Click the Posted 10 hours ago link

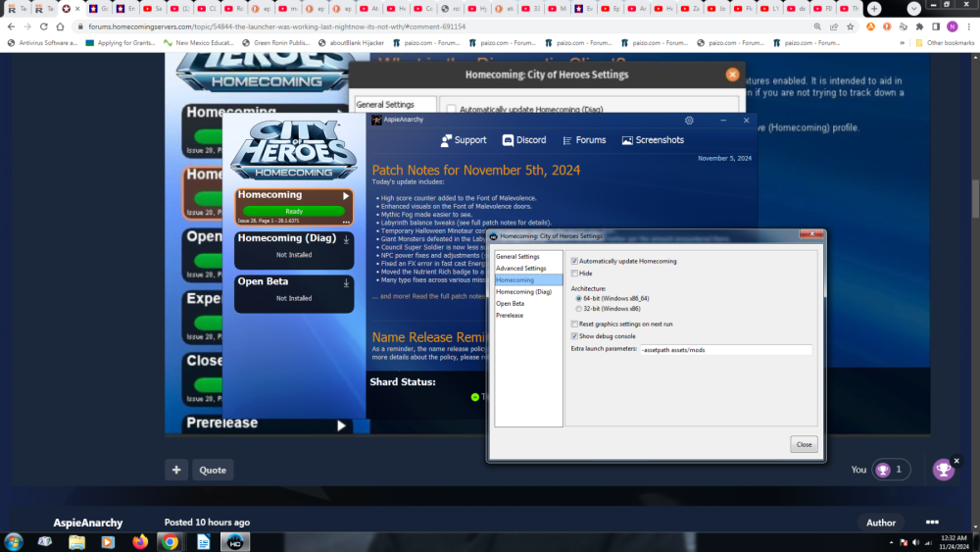point(207,522)
